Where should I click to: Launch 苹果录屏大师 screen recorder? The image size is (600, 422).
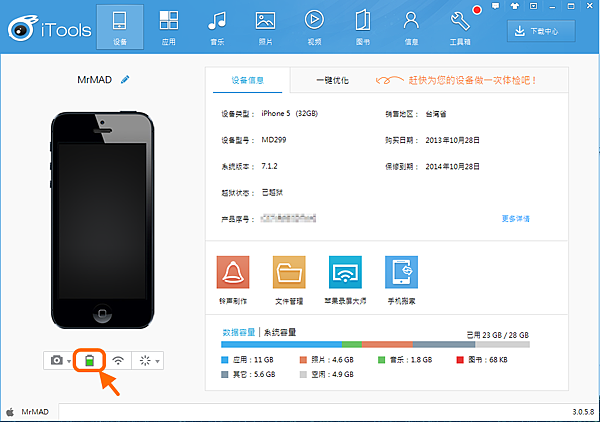[x=345, y=280]
